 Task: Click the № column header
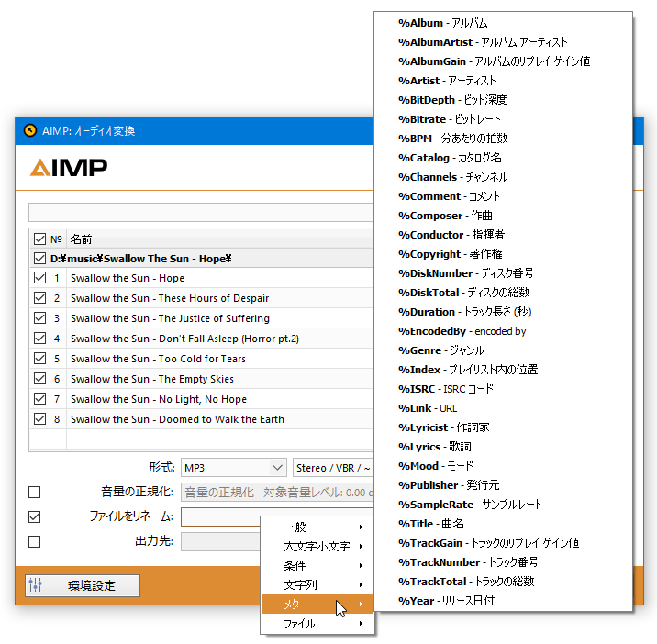pyautogui.click(x=57, y=239)
